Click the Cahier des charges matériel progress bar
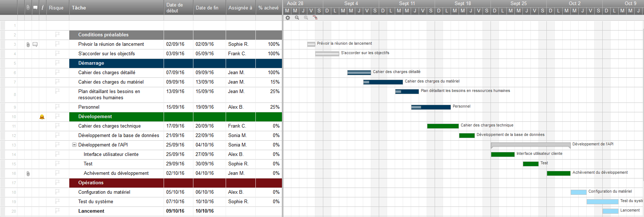This screenshot has height=217, width=644. tap(383, 82)
